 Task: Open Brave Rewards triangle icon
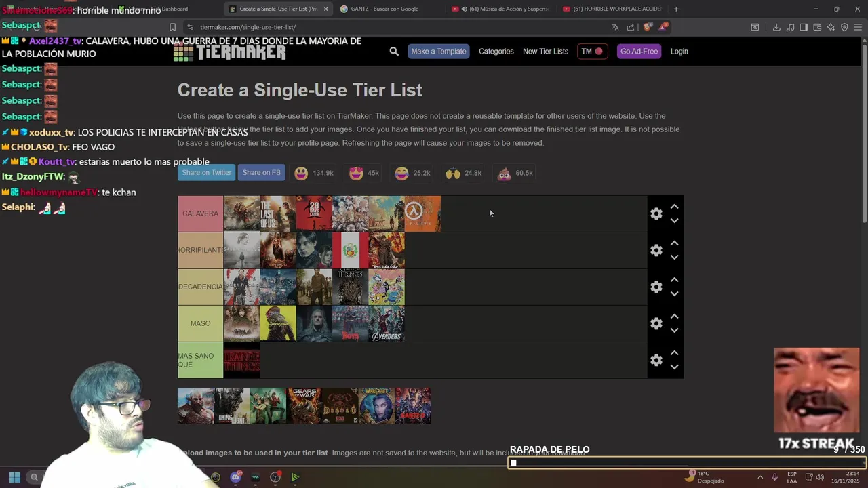[x=663, y=27]
